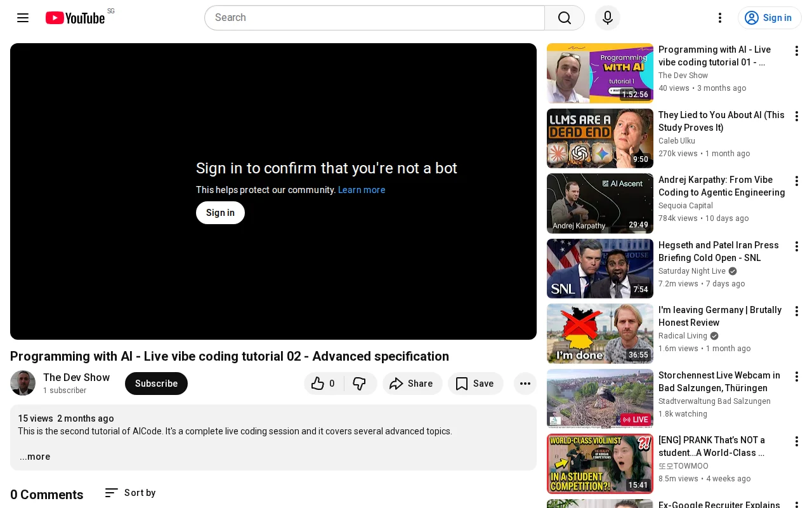Click the 0 Comments heading

click(47, 495)
